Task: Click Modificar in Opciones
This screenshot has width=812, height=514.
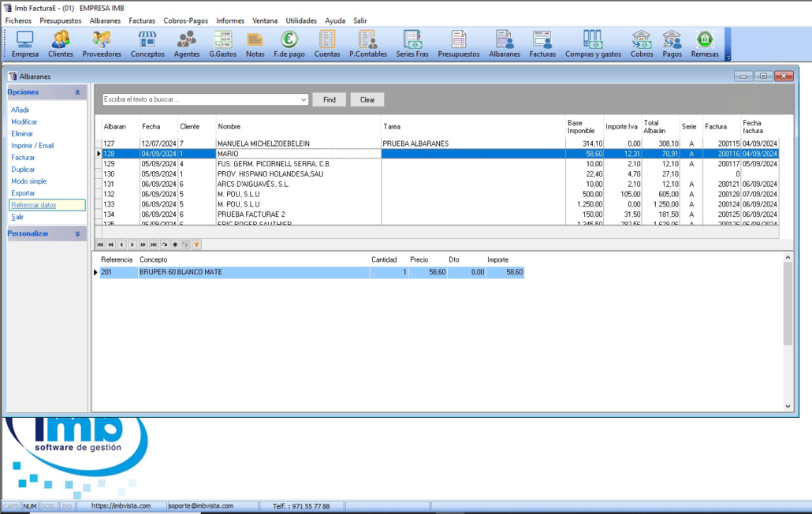Action: pyautogui.click(x=24, y=121)
